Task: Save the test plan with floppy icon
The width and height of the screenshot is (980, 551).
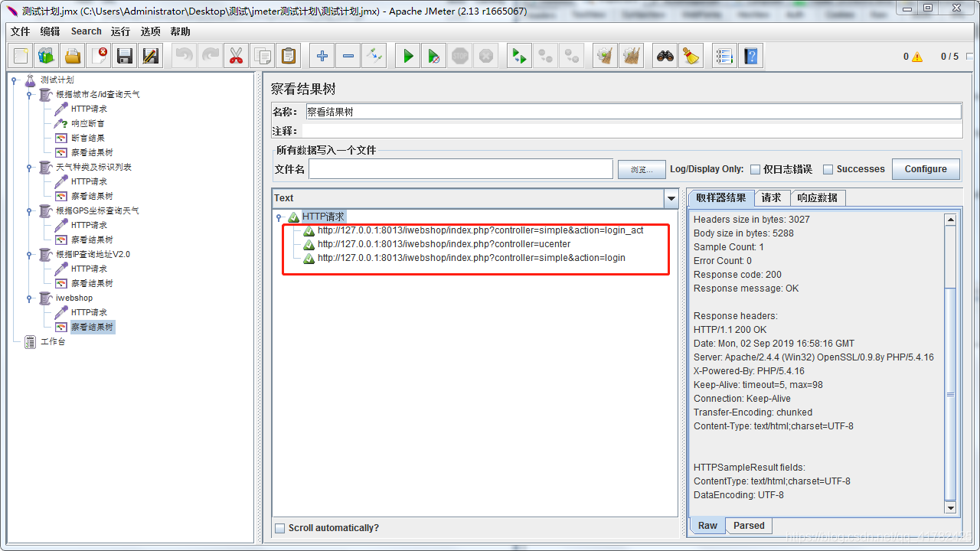Action: (x=125, y=56)
